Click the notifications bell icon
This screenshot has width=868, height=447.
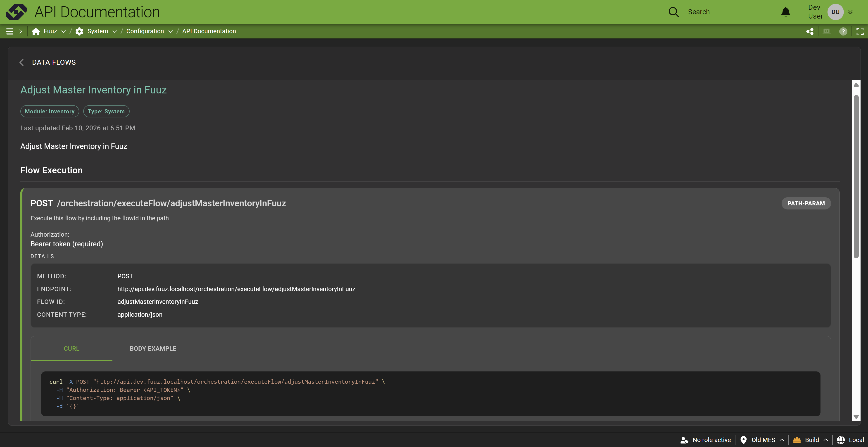[785, 12]
